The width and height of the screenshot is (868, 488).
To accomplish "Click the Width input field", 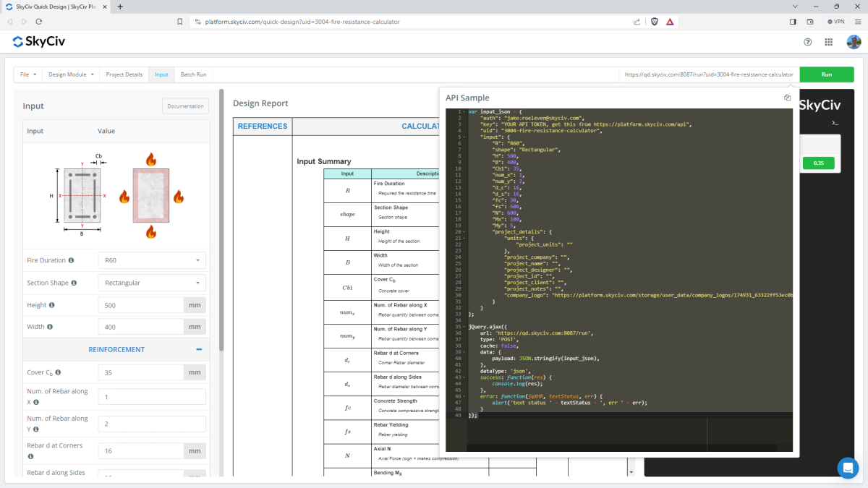I will (141, 327).
